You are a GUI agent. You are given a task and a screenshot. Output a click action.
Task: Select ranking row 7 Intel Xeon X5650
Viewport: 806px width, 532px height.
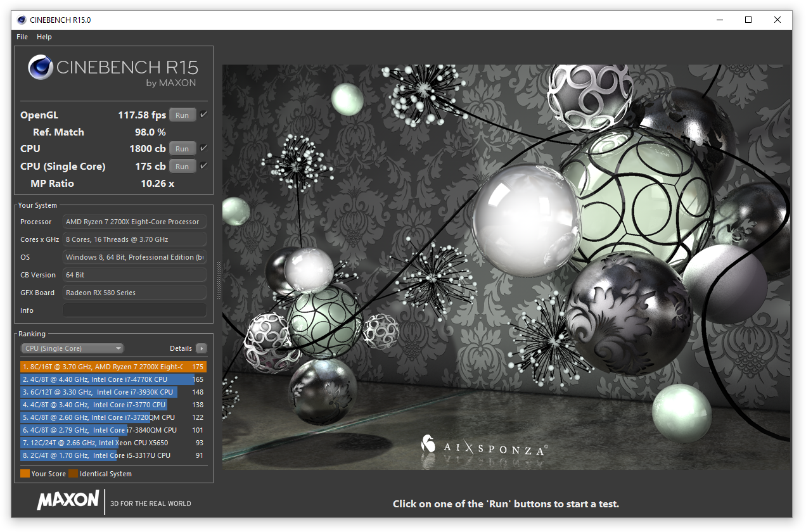pos(113,443)
